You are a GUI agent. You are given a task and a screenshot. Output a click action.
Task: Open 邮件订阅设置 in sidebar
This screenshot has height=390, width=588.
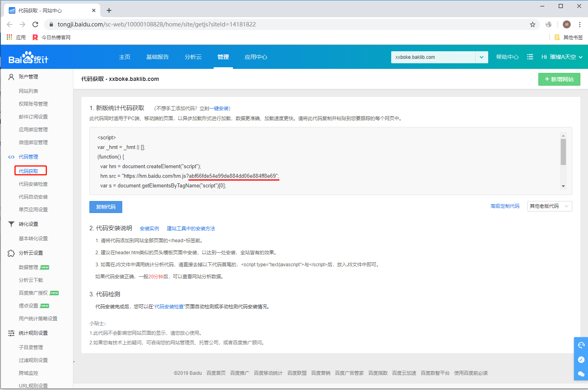[x=33, y=117]
